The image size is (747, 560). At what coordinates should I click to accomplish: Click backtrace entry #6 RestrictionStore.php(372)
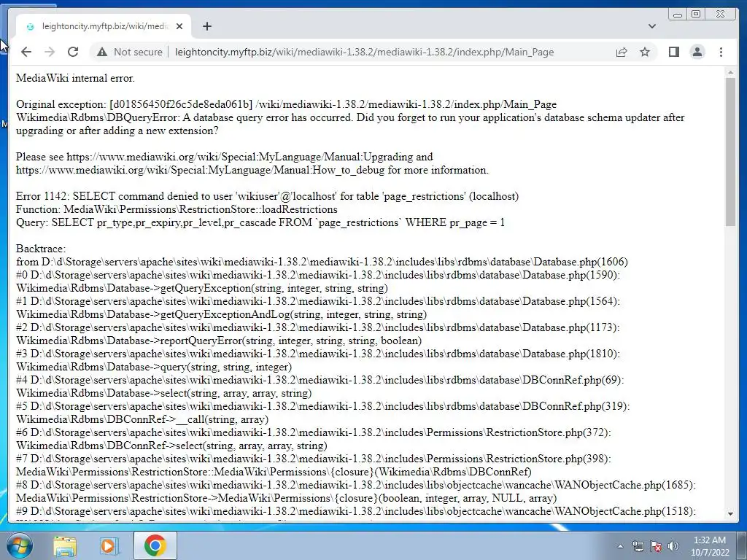(314, 432)
